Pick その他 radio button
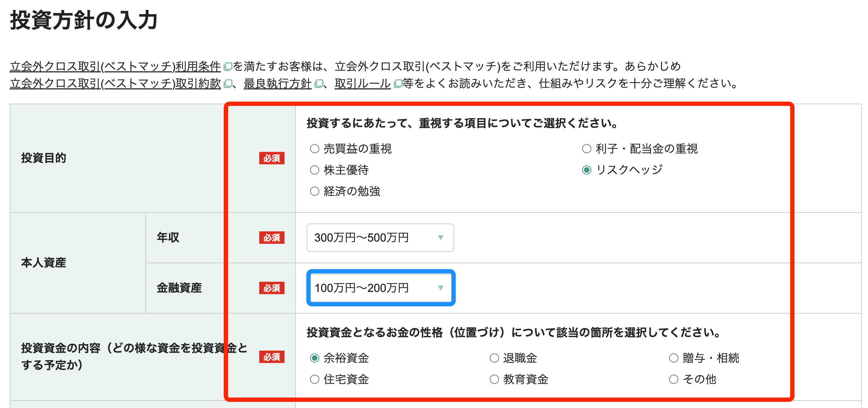Viewport: 868px width, 408px height. click(x=673, y=379)
